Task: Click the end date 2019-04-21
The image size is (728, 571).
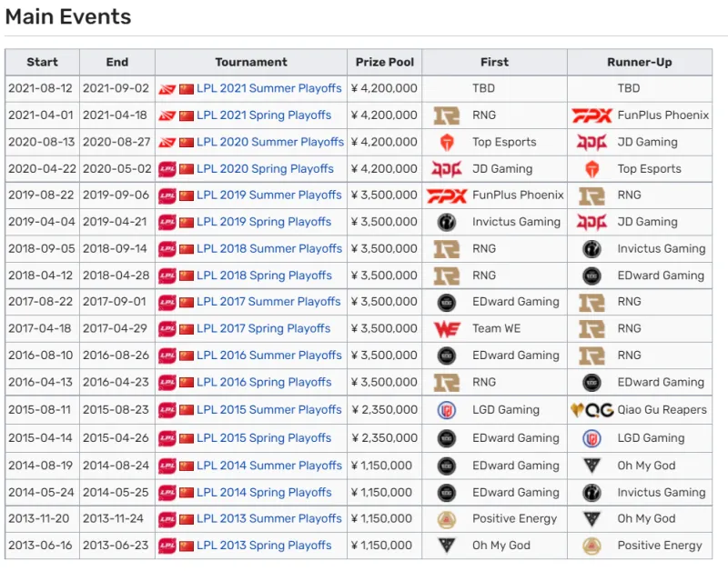Action: click(x=115, y=222)
